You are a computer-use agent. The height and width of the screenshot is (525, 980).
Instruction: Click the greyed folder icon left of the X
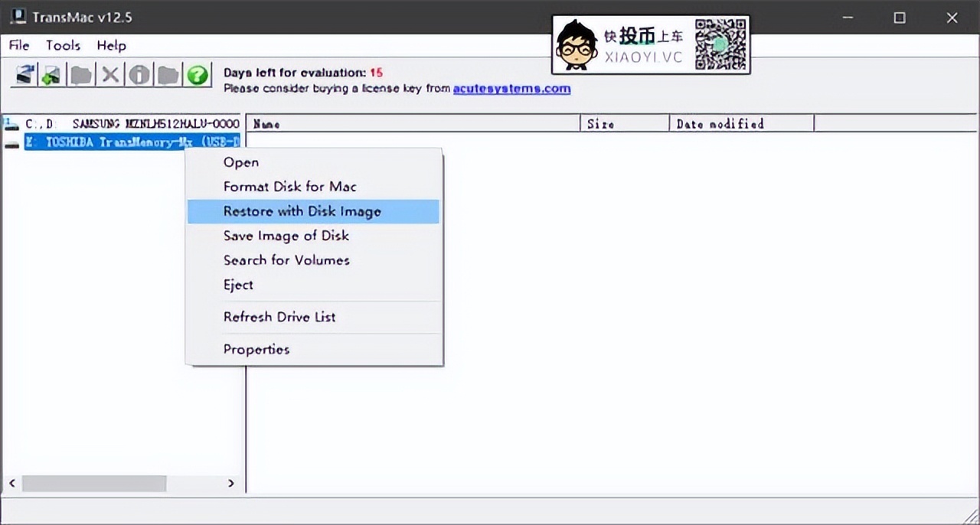(81, 75)
